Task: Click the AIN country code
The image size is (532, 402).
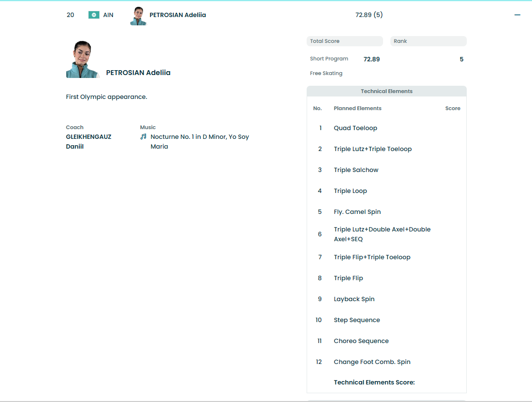Action: point(108,15)
